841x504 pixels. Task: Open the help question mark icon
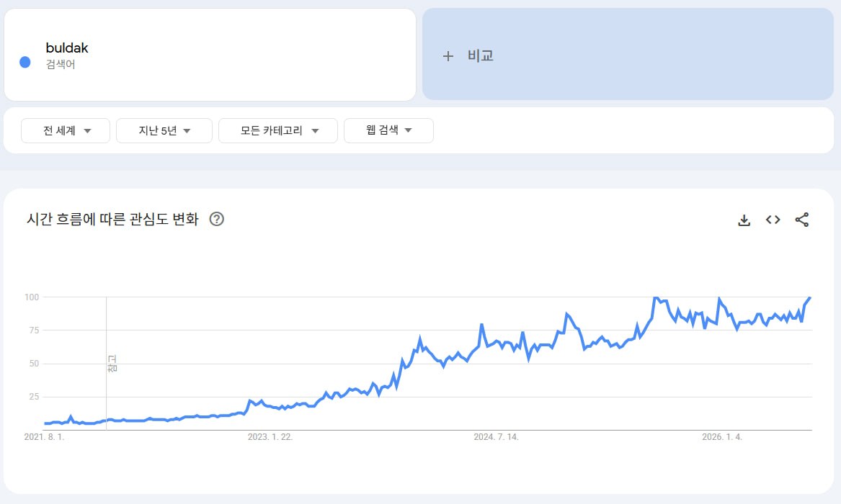coord(217,219)
